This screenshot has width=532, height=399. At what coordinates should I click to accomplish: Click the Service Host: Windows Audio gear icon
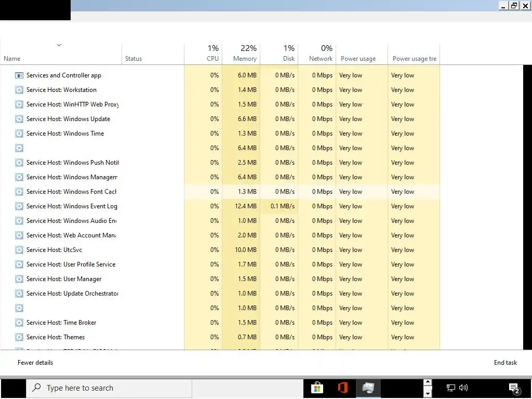[19, 221]
